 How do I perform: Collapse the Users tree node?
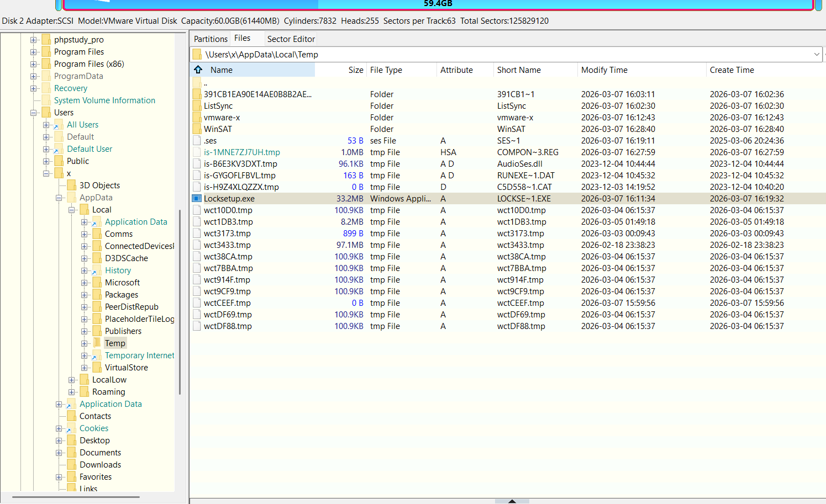click(33, 113)
